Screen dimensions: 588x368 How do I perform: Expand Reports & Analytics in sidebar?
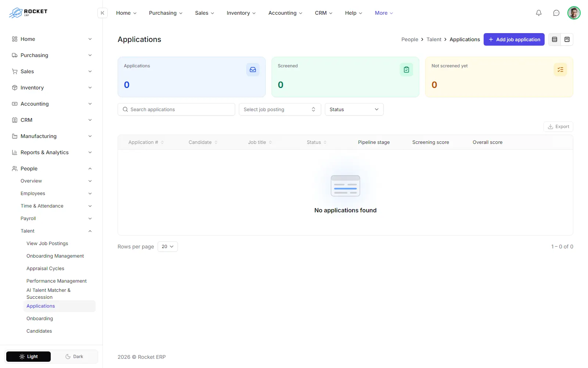coord(51,152)
